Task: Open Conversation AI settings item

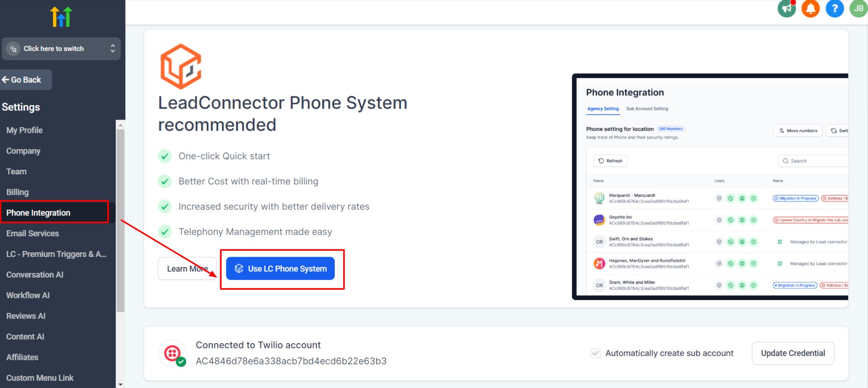Action: tap(35, 275)
